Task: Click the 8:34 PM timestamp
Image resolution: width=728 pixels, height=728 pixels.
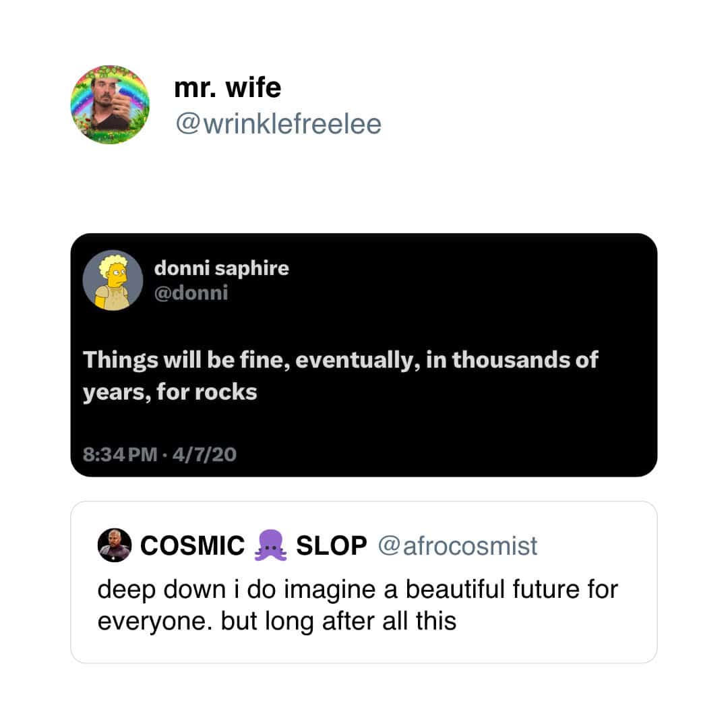Action: (x=120, y=454)
